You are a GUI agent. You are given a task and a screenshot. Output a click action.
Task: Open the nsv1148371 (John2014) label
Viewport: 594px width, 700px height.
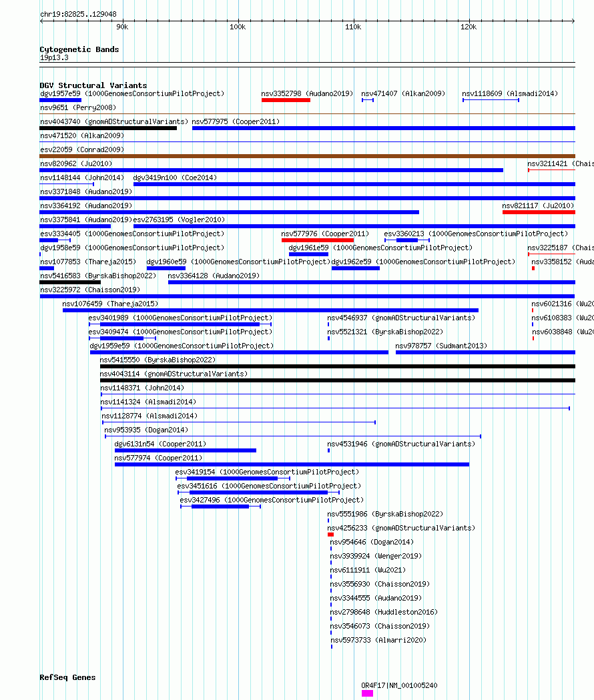(142, 388)
